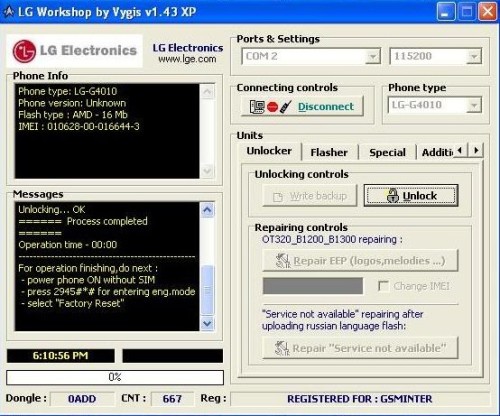Click Repair EEP (logos,melodies ...) button label
The width and height of the screenshot is (500, 416).
tap(369, 261)
